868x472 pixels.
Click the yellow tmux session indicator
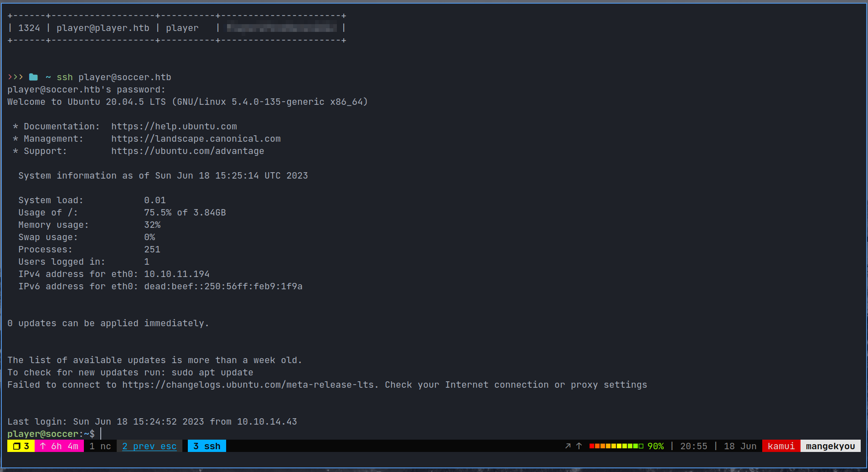click(21, 446)
